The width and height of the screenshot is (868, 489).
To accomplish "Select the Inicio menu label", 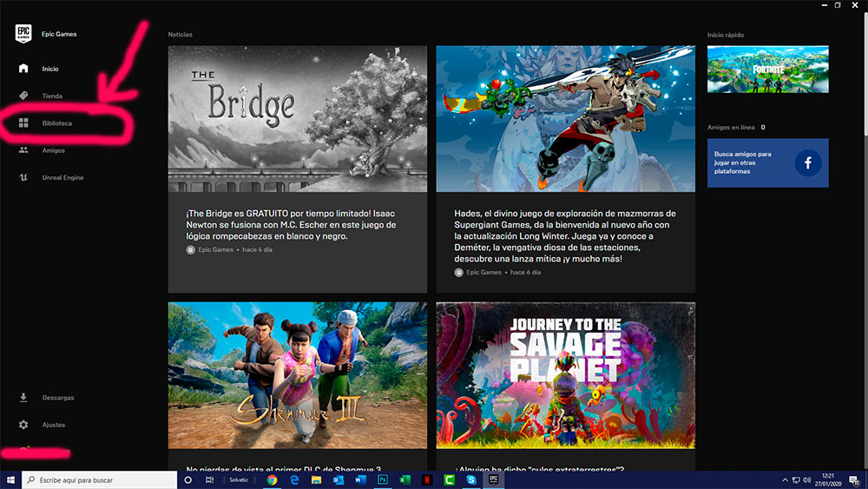I will [x=50, y=69].
